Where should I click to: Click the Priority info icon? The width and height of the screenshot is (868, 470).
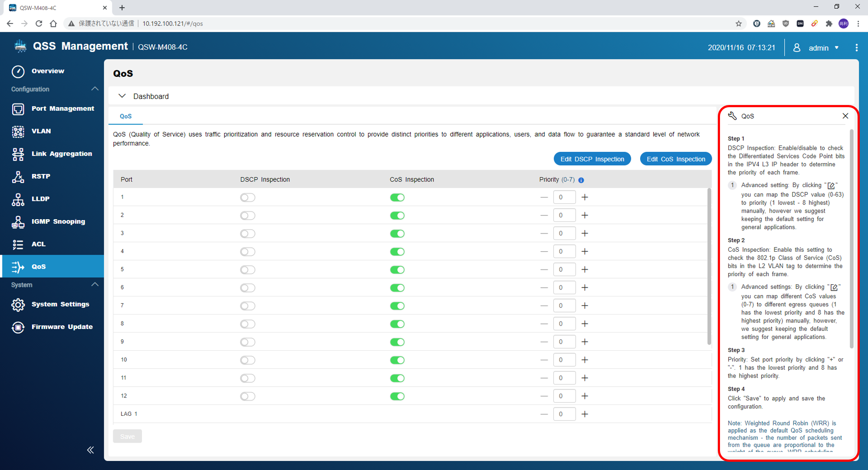point(581,180)
